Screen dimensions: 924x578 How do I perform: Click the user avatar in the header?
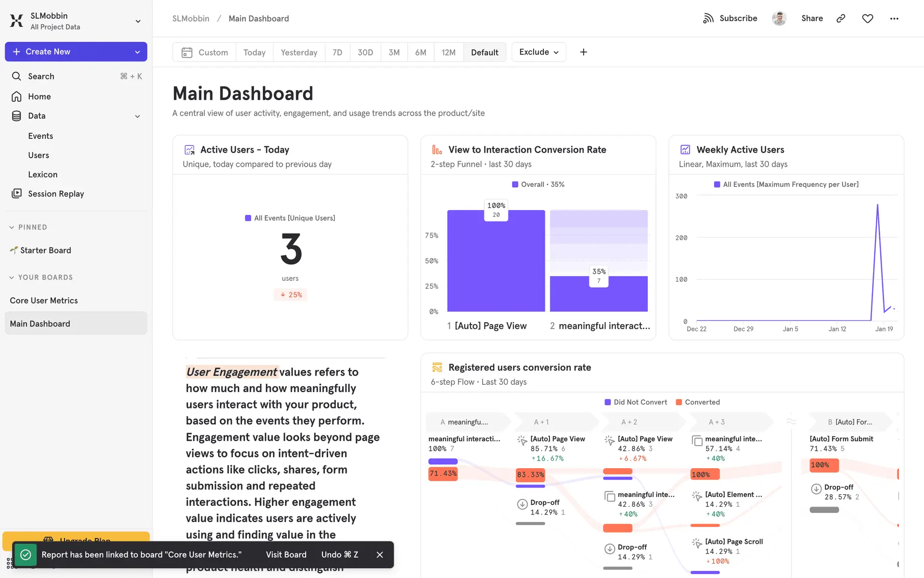779,18
